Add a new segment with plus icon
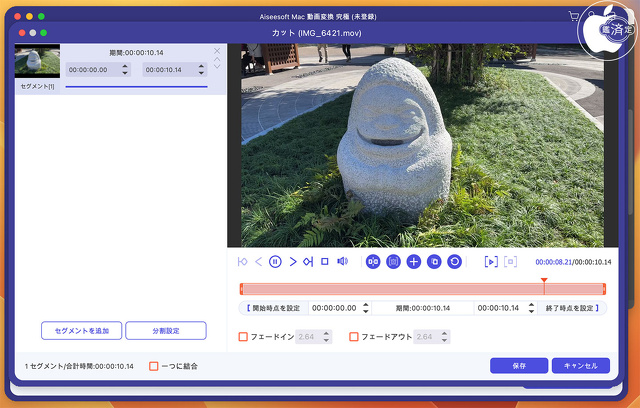 414,262
